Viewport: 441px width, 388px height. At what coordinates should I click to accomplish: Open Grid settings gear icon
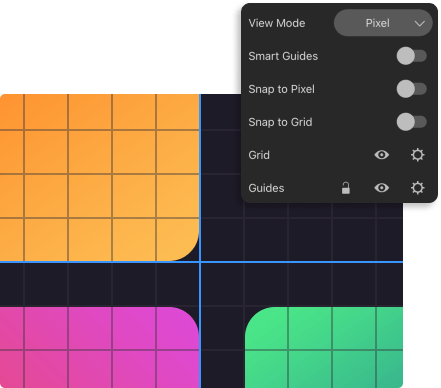[417, 155]
